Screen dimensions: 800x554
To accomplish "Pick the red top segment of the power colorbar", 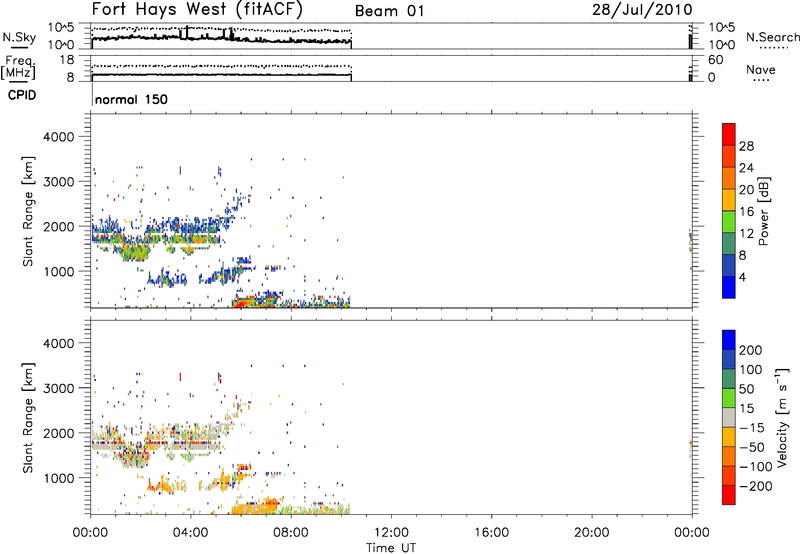I will click(x=729, y=134).
